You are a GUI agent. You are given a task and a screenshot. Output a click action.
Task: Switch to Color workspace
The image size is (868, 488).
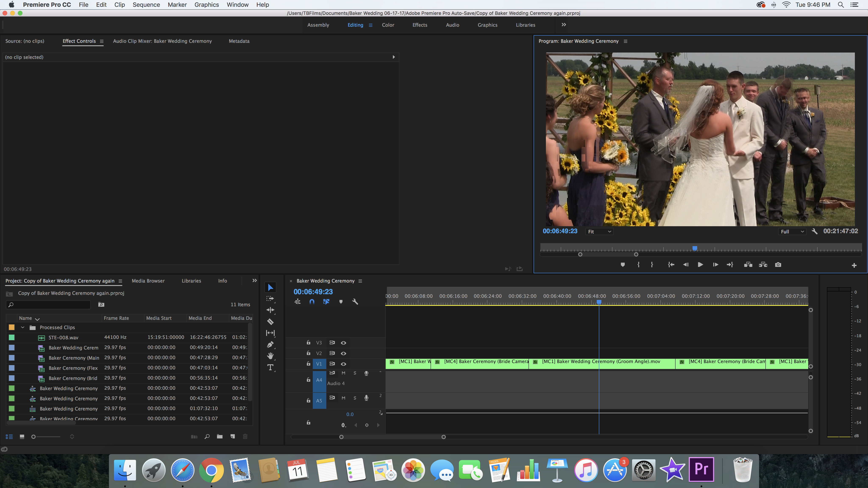coord(388,25)
